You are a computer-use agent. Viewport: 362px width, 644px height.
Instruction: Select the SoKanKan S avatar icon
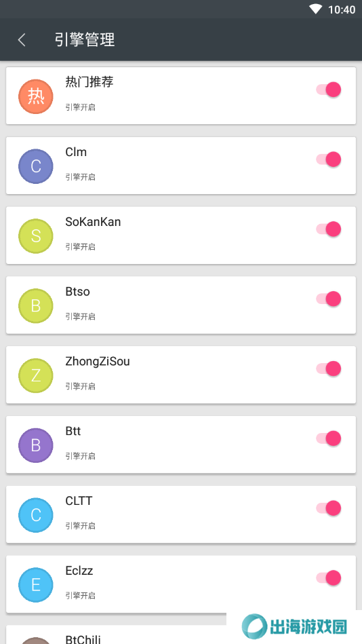tap(36, 236)
